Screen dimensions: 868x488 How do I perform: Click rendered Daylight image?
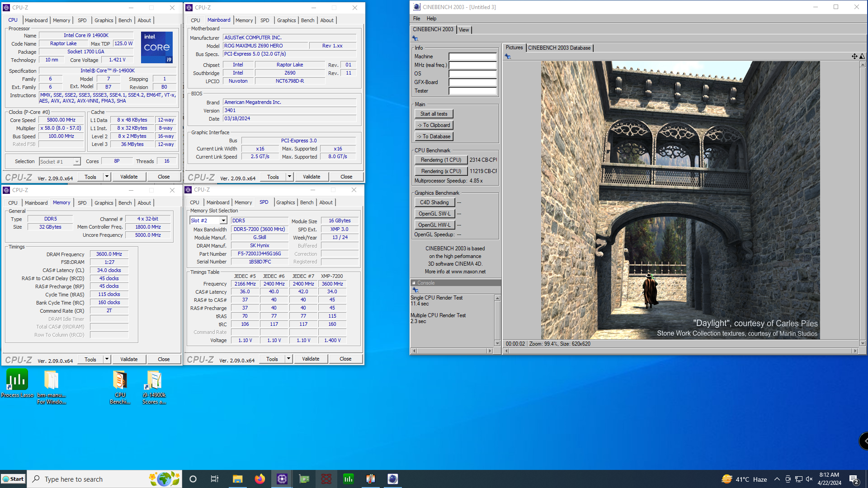click(680, 200)
